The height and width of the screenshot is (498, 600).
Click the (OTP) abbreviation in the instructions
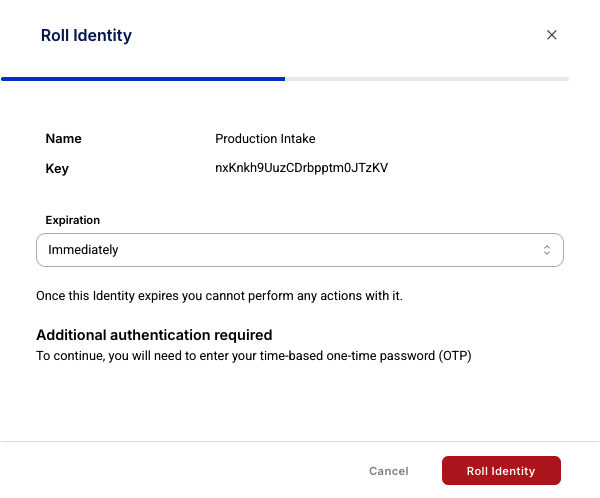[x=455, y=356]
